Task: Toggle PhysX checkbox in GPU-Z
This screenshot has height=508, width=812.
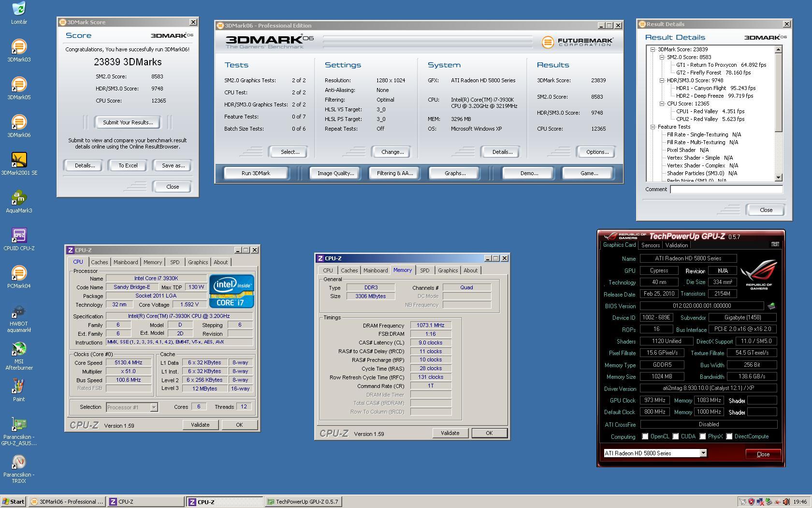Action: pos(702,436)
